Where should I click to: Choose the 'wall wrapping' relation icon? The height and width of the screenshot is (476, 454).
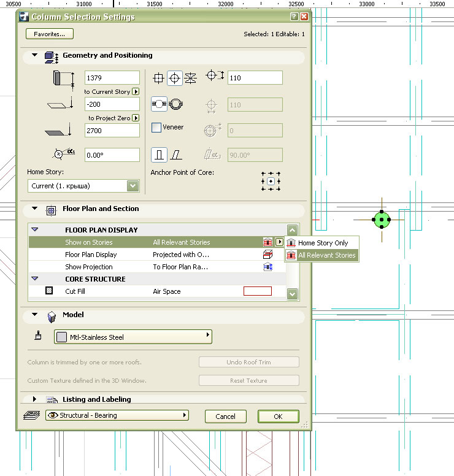tap(175, 104)
